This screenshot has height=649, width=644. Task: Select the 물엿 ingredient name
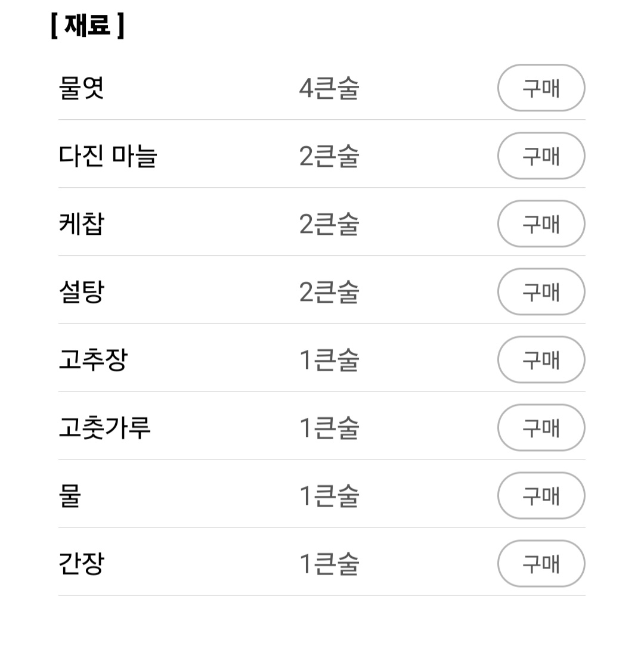click(81, 88)
